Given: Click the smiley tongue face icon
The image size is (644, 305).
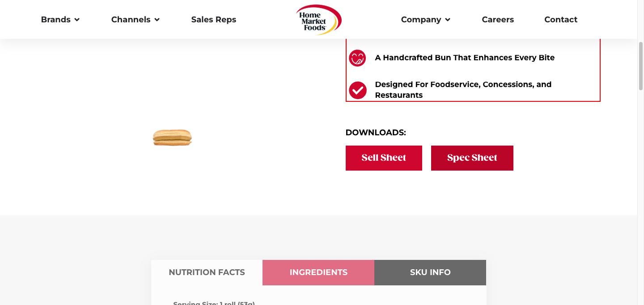Looking at the screenshot, I should point(357,58).
